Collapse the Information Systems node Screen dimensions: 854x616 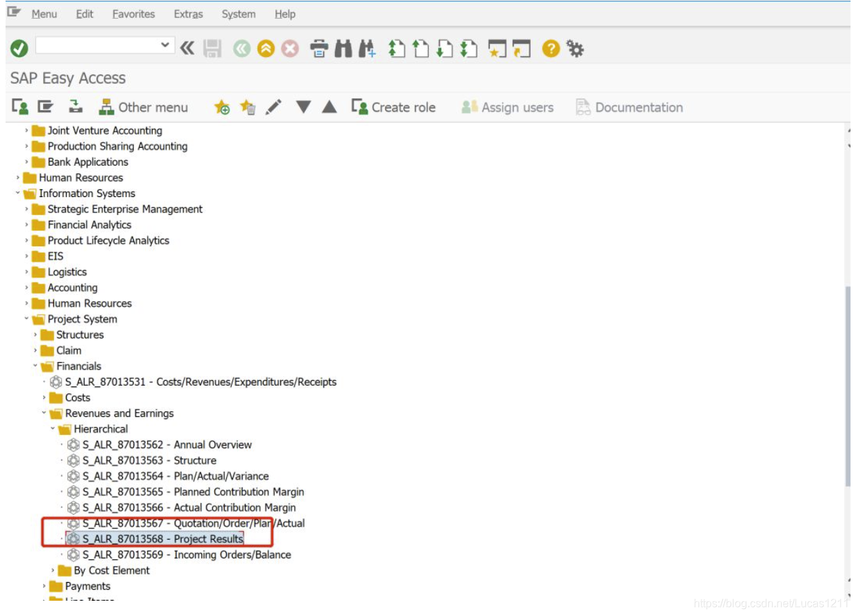[18, 194]
